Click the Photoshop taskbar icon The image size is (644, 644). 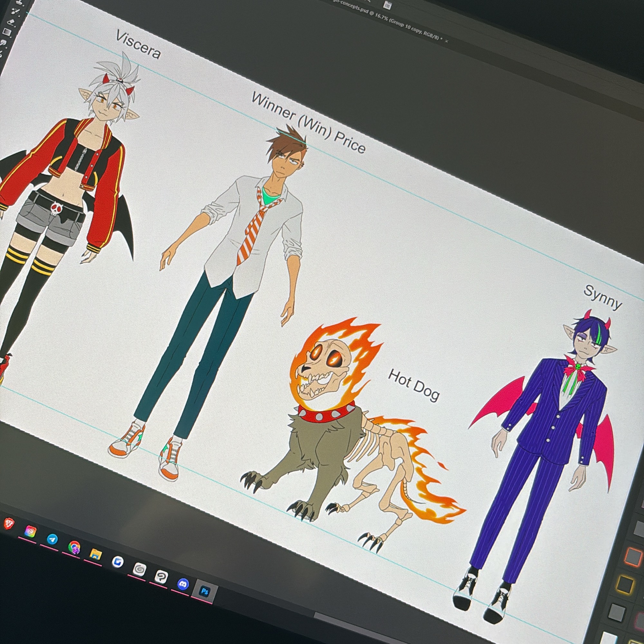pos(205,592)
